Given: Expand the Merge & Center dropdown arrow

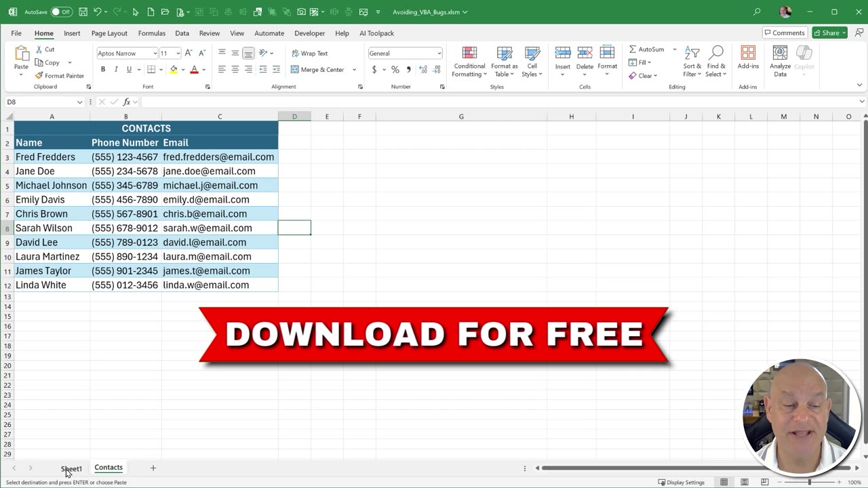Looking at the screenshot, I should pos(354,69).
